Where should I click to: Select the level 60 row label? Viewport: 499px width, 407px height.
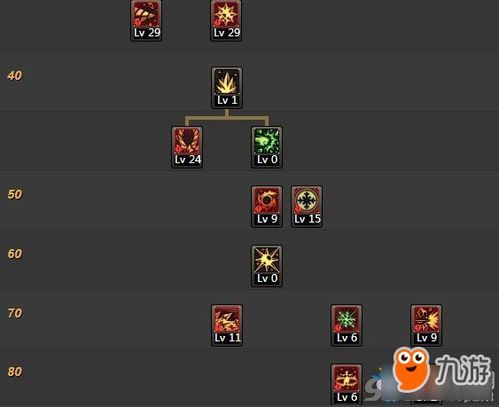[15, 254]
